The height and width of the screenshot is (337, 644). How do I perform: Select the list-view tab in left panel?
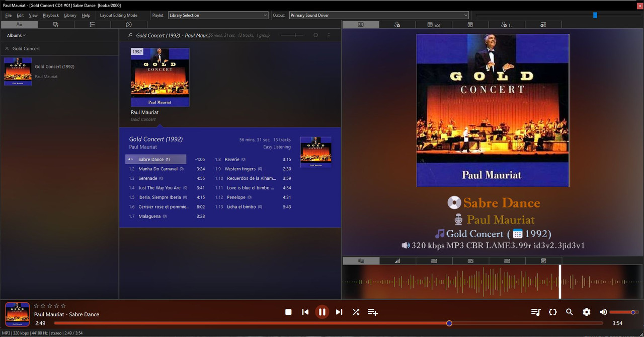point(92,24)
